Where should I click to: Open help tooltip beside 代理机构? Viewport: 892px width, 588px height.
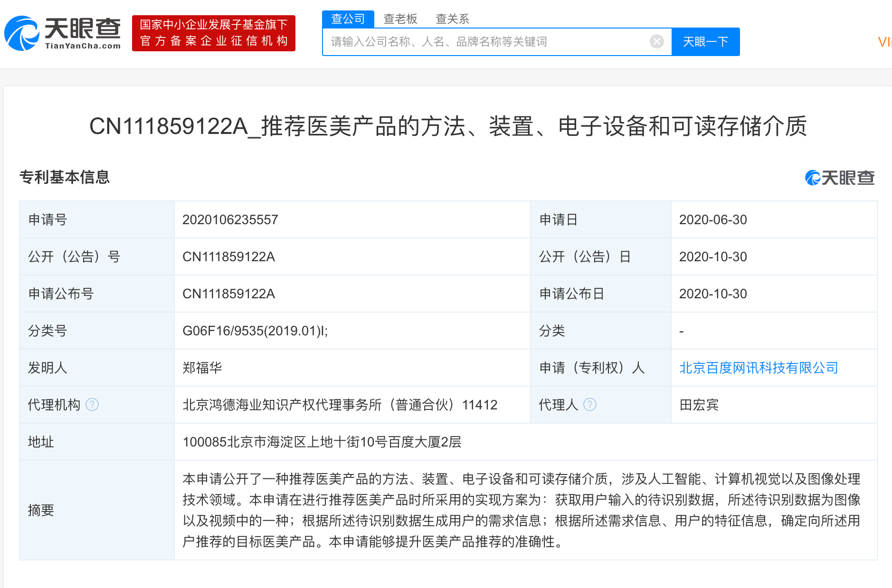(93, 405)
